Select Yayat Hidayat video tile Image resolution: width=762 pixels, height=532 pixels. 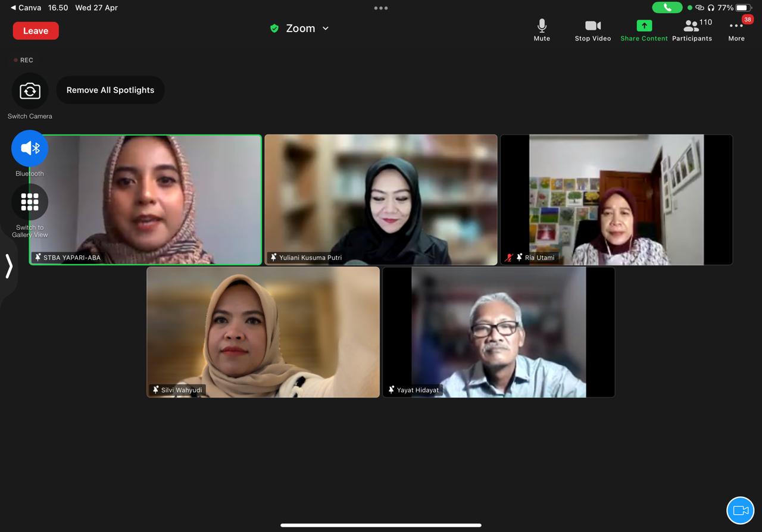(x=499, y=332)
